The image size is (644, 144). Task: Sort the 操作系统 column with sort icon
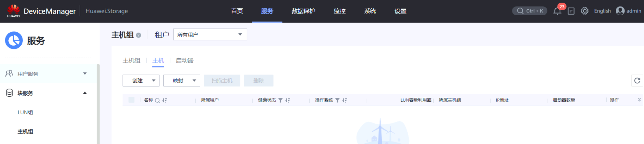click(x=345, y=101)
